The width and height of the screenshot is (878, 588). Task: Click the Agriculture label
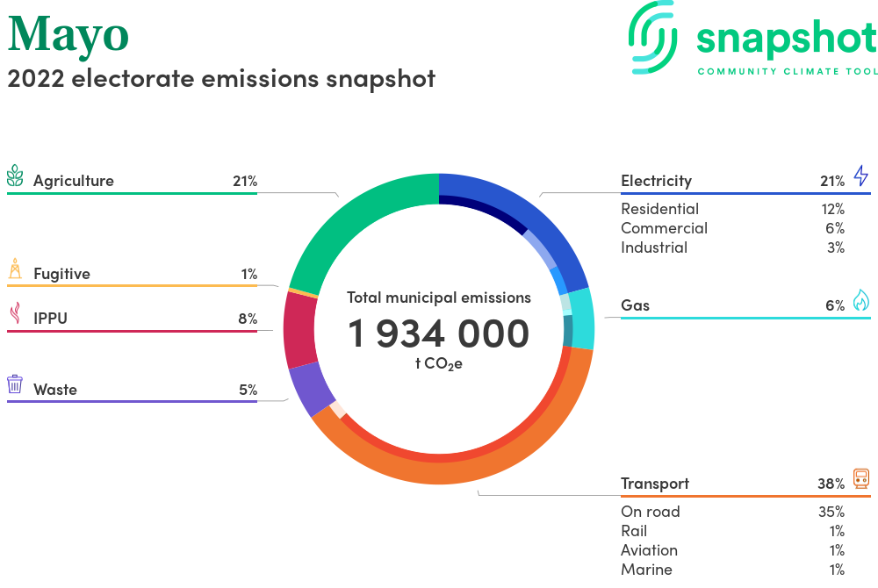click(x=74, y=181)
